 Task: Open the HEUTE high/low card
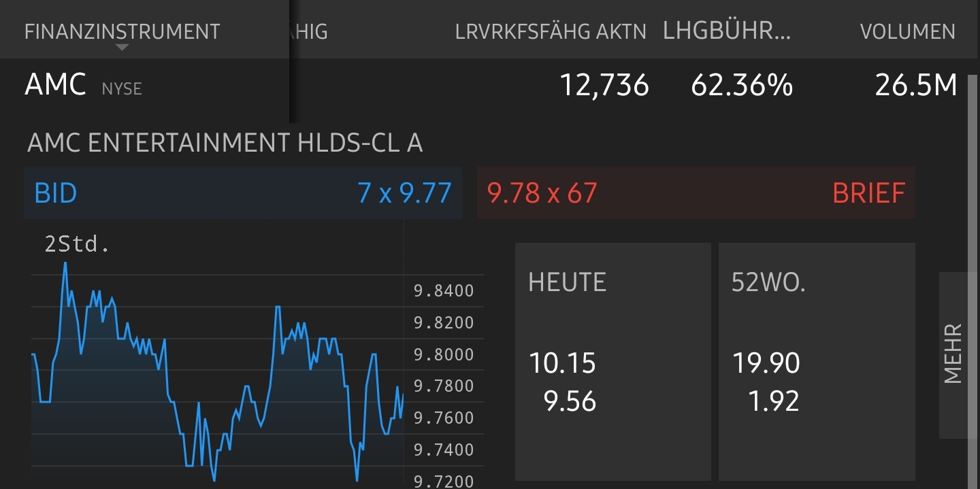point(612,362)
